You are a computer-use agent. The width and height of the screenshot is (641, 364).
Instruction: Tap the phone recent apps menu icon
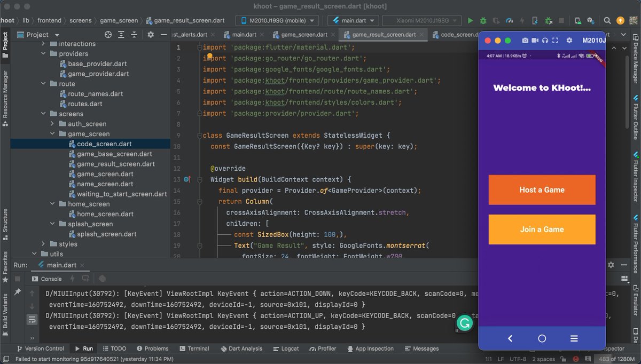point(574,338)
